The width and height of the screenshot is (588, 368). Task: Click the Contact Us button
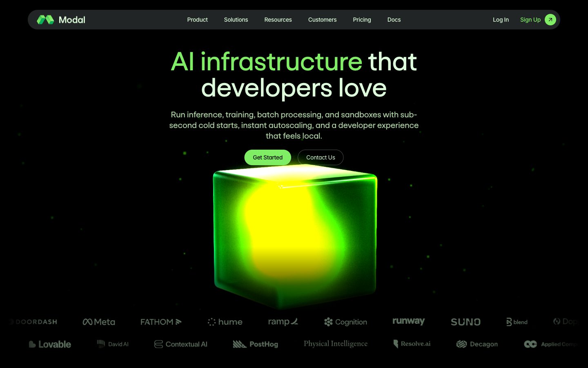(x=321, y=157)
